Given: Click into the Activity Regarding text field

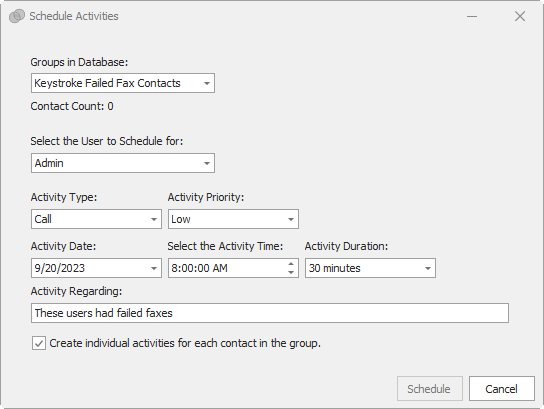Looking at the screenshot, I should pyautogui.click(x=270, y=313).
